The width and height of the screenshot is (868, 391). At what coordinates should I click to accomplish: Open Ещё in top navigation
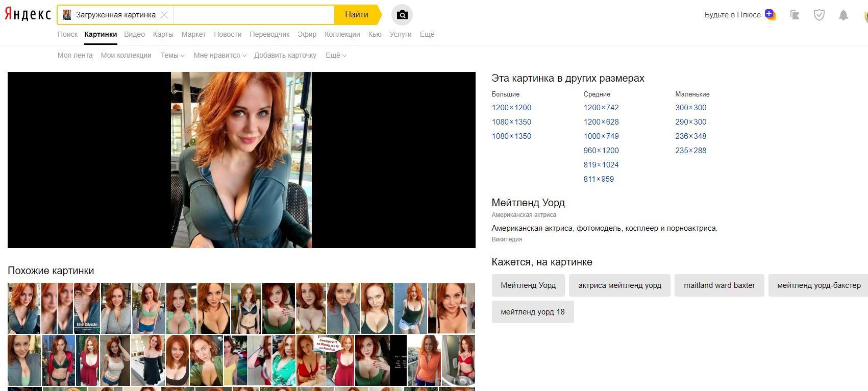(427, 34)
